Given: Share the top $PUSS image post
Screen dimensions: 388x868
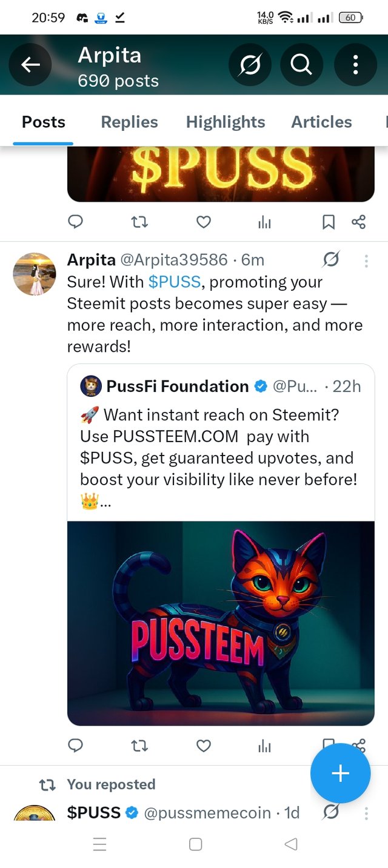Looking at the screenshot, I should [358, 222].
